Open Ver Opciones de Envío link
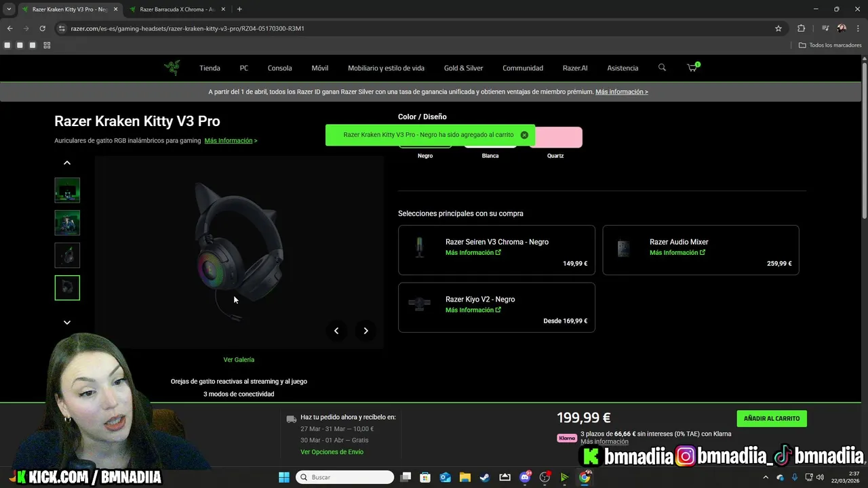This screenshot has height=488, width=868. pyautogui.click(x=332, y=452)
